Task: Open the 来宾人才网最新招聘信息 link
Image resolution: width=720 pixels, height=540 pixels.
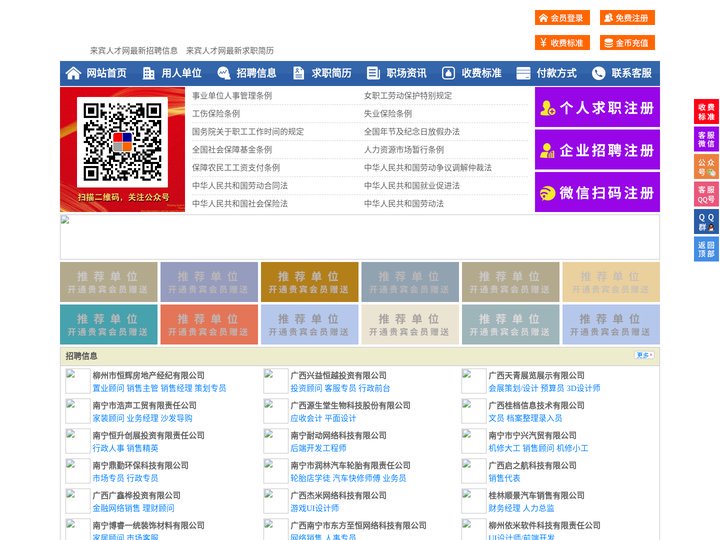Action: 134,51
